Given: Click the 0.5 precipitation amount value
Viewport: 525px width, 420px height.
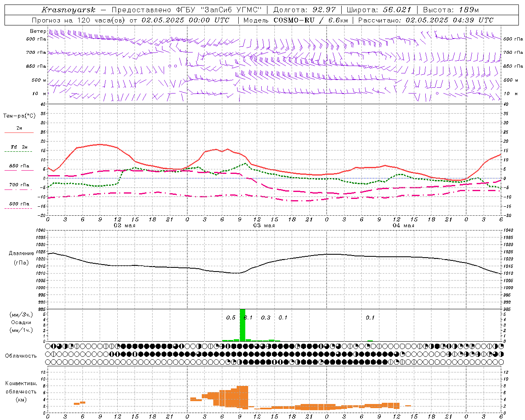Looking at the screenshot, I should pos(231,317).
